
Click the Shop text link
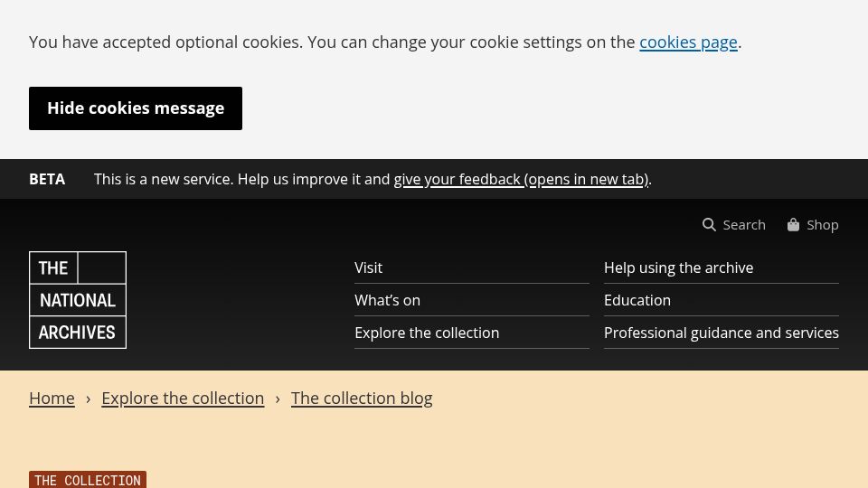pos(822,225)
